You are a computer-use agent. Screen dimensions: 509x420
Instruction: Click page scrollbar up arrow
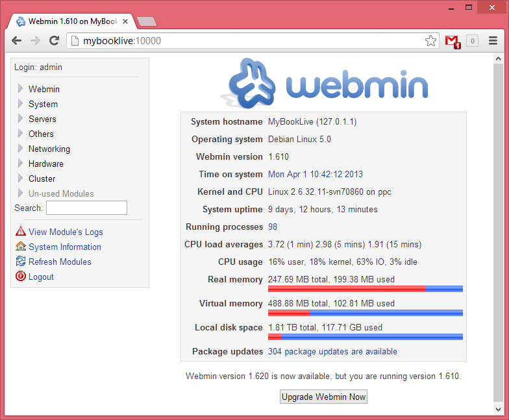coord(498,58)
